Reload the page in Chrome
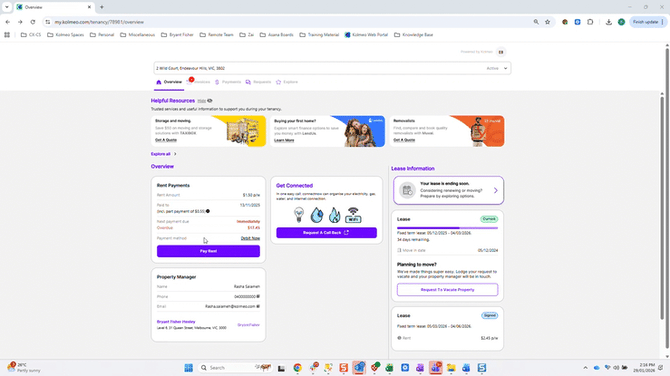 coord(32,22)
